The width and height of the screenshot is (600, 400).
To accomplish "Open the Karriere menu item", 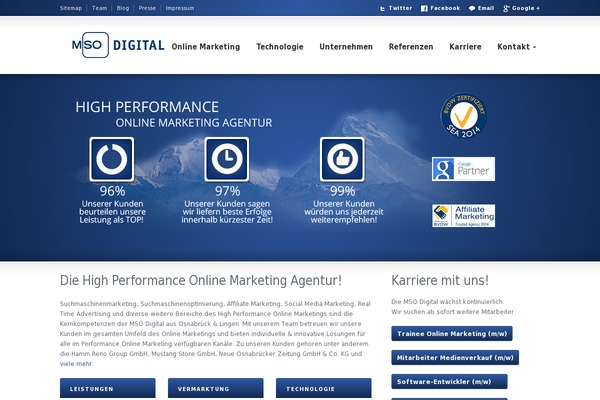I will [465, 47].
